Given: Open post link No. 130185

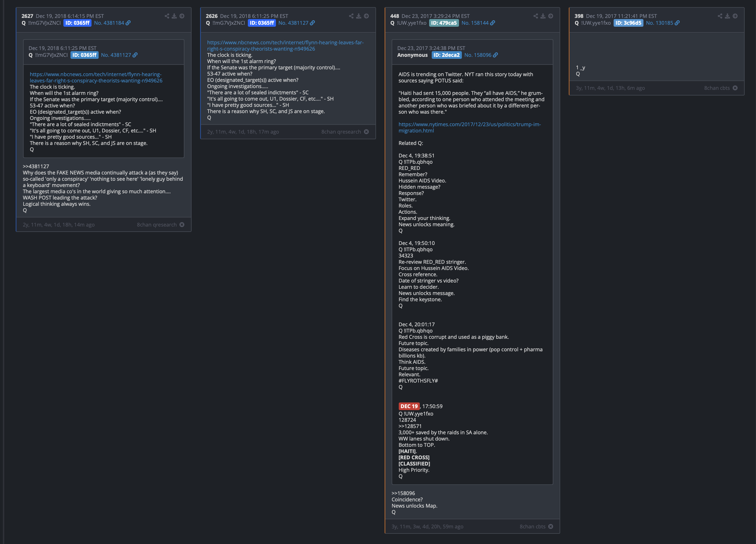Looking at the screenshot, I should [x=659, y=23].
